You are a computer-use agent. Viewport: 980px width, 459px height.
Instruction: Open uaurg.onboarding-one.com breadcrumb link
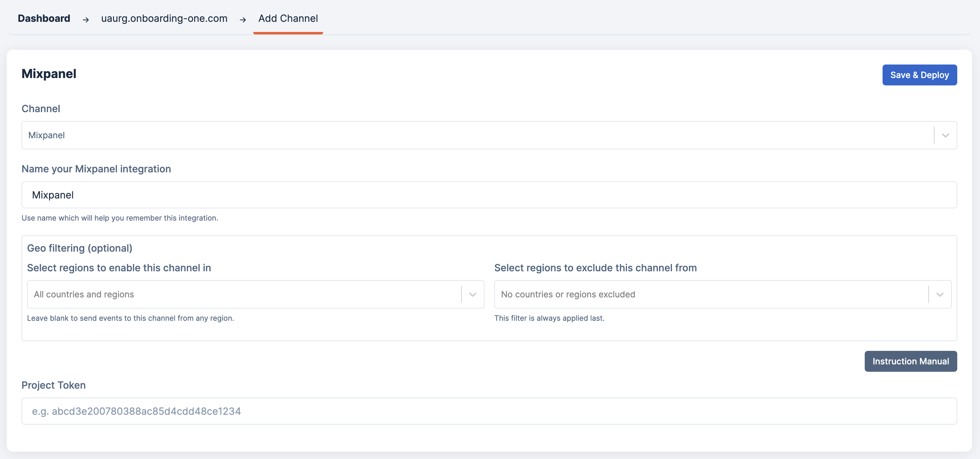[x=164, y=18]
